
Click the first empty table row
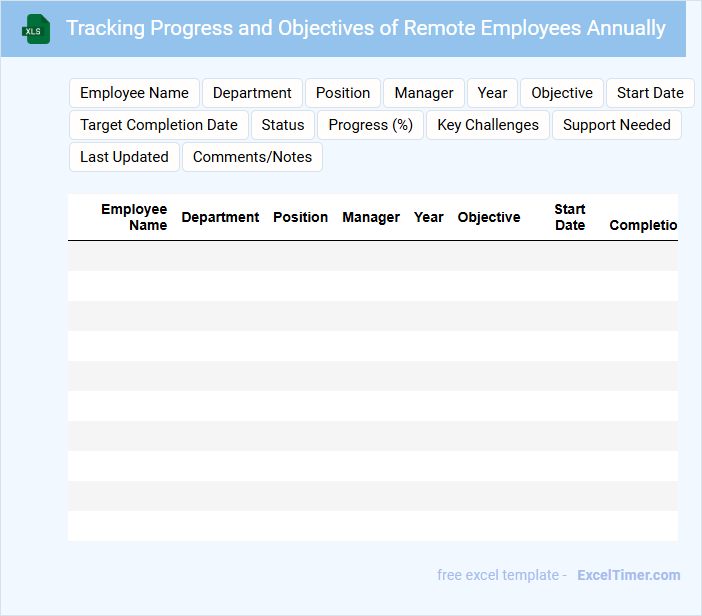point(372,256)
